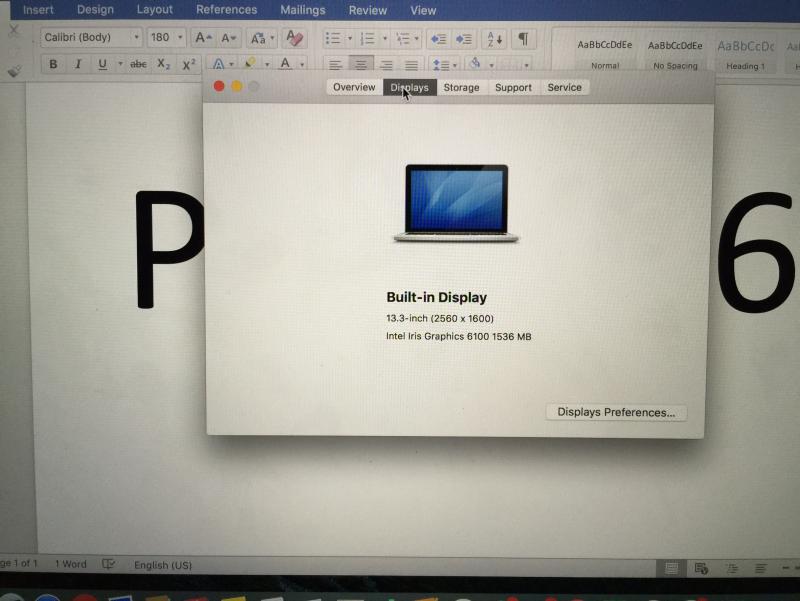
Task: Open the Design ribbon tab
Action: [95, 10]
